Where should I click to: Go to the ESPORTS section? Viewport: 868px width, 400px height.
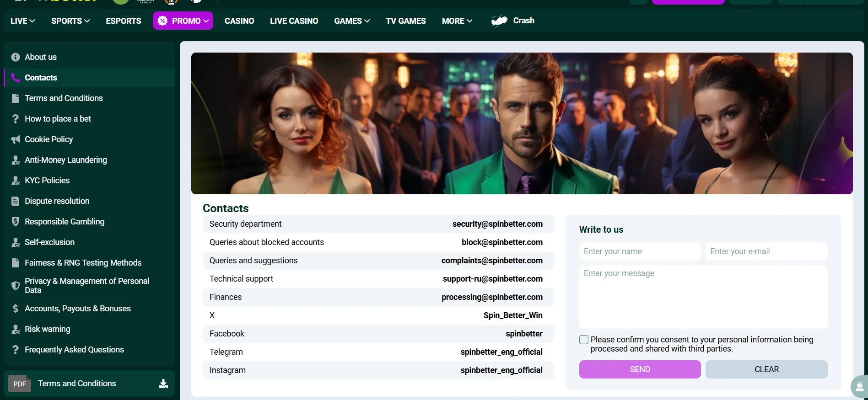[x=124, y=21]
